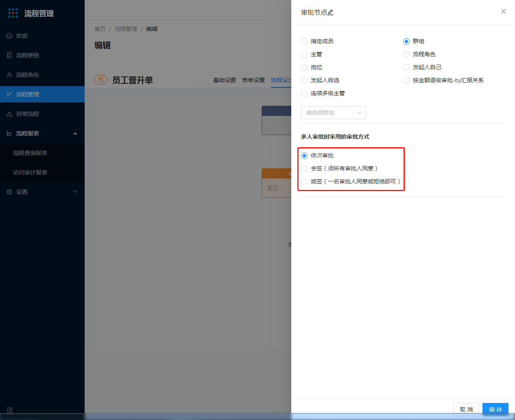Click the edit pencil icon beside 审批节点
This screenshot has width=515, height=420.
pyautogui.click(x=331, y=13)
